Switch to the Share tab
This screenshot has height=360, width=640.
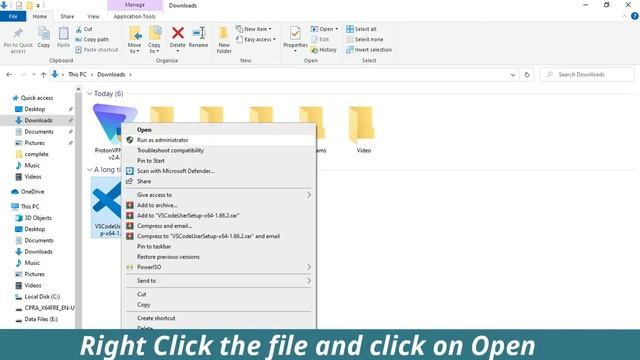point(67,16)
